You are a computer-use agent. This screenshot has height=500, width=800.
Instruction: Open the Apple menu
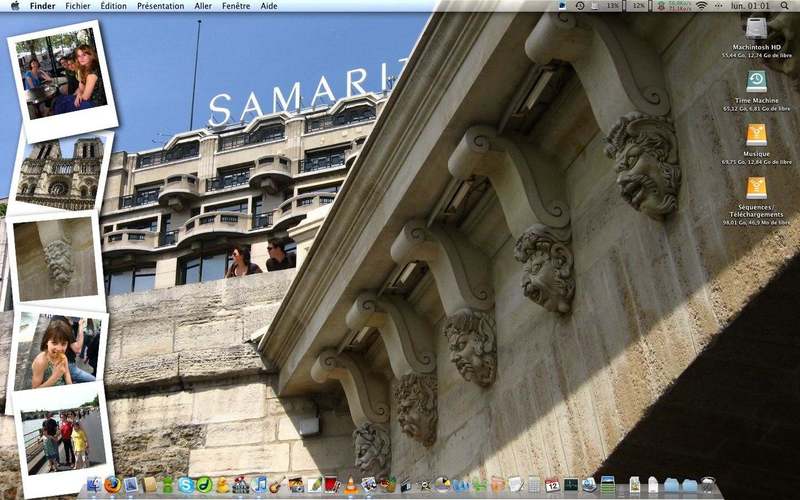pyautogui.click(x=15, y=6)
